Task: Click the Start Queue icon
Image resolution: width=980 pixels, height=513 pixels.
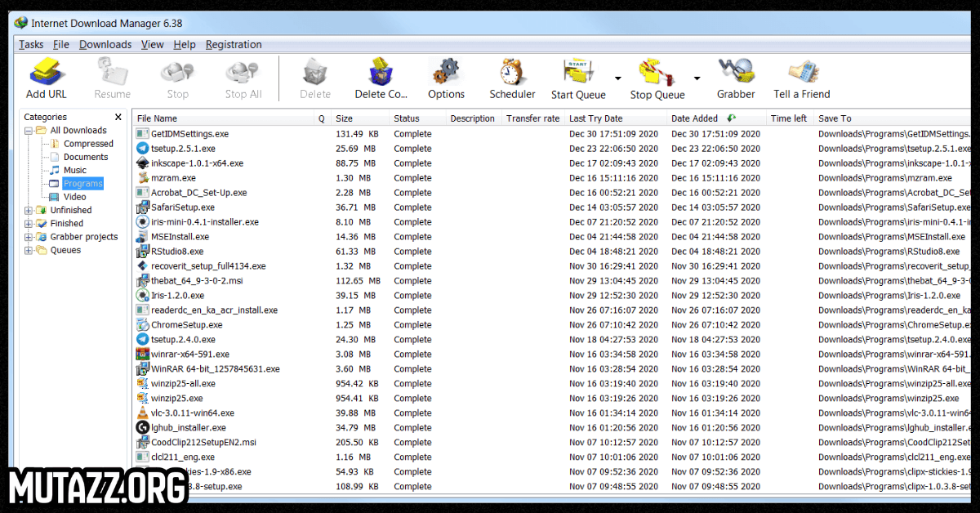Action: (x=577, y=74)
